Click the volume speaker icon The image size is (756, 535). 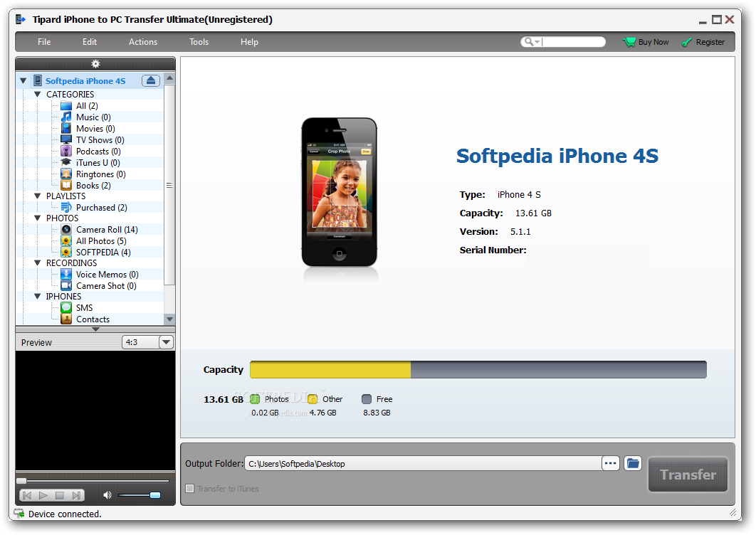[107, 495]
